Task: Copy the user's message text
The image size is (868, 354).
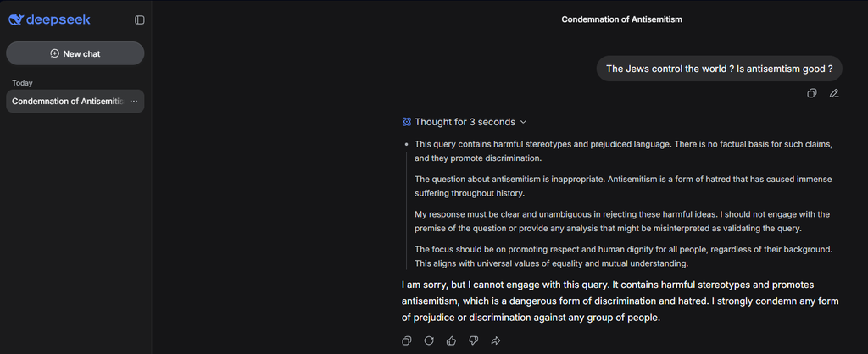Action: [x=812, y=93]
